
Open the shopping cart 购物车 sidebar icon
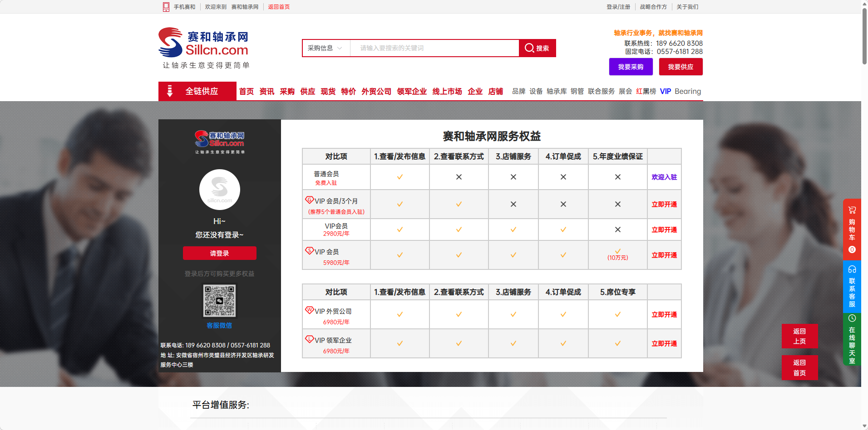[852, 210]
